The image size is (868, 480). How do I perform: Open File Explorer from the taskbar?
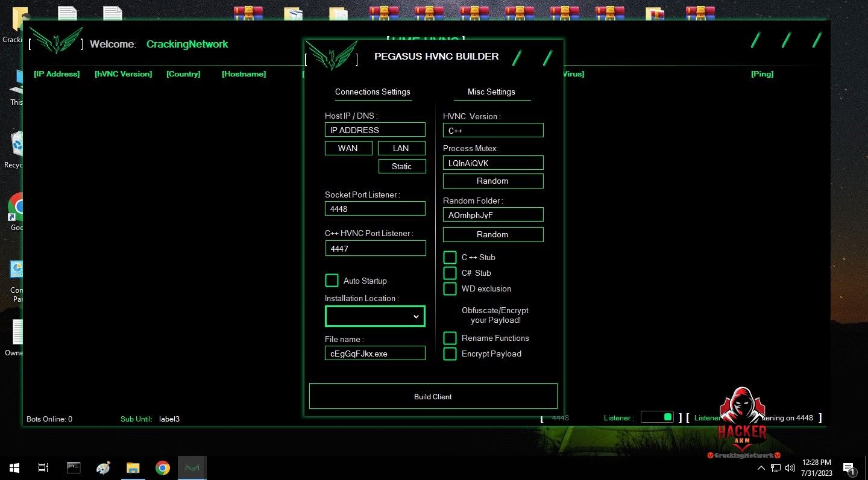pyautogui.click(x=133, y=468)
